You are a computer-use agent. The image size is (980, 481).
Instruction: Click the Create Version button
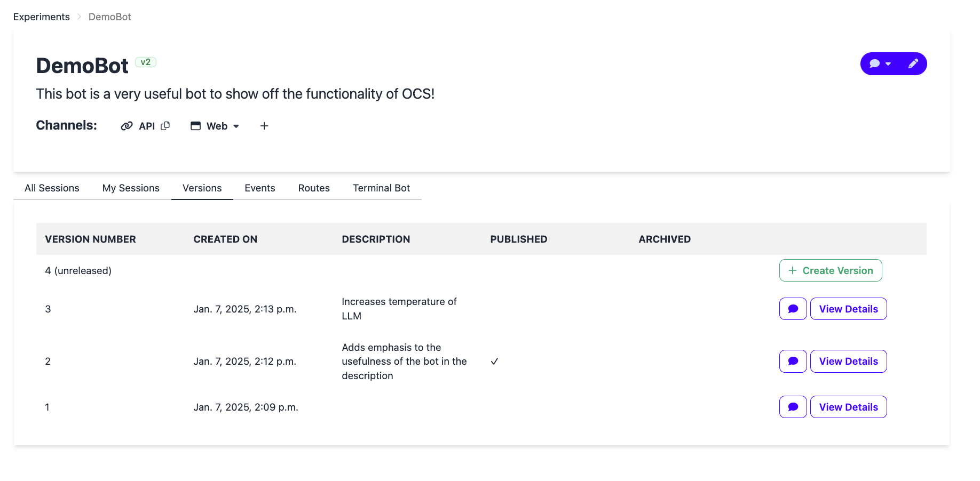click(831, 270)
